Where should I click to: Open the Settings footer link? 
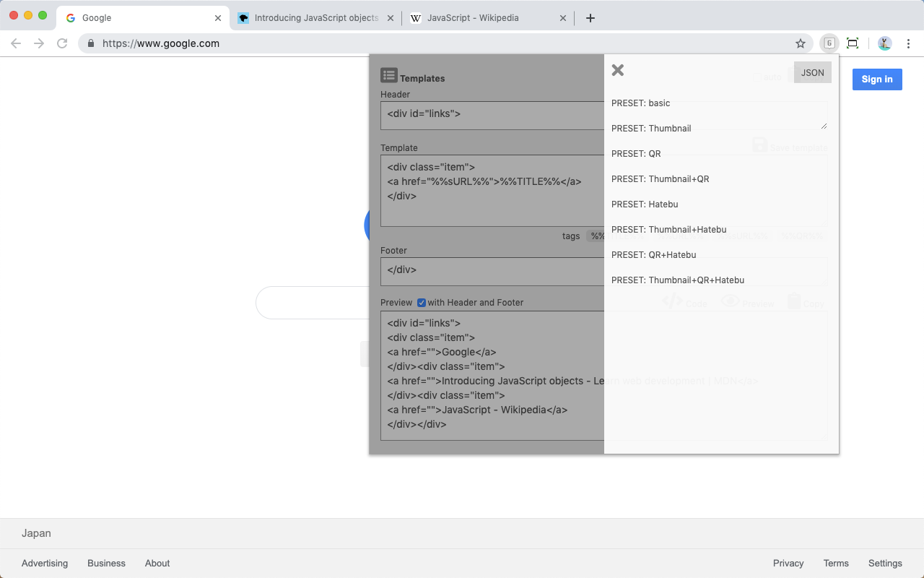(x=885, y=564)
